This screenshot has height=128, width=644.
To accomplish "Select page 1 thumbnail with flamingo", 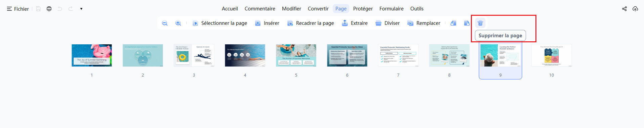I will pos(92,55).
